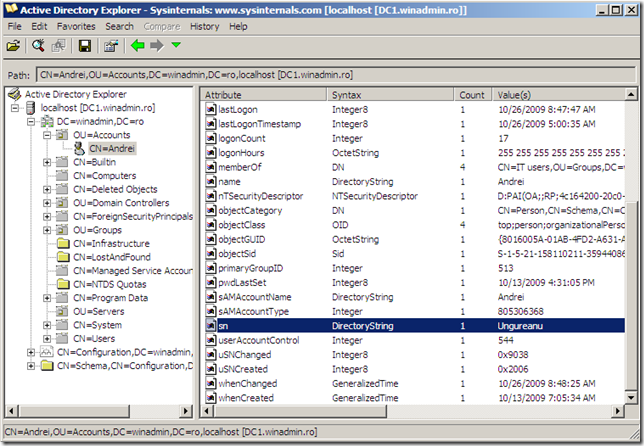Viewport: 644px width, 446px height.
Task: Click the lastLogon attribute icon
Action: pos(211,109)
